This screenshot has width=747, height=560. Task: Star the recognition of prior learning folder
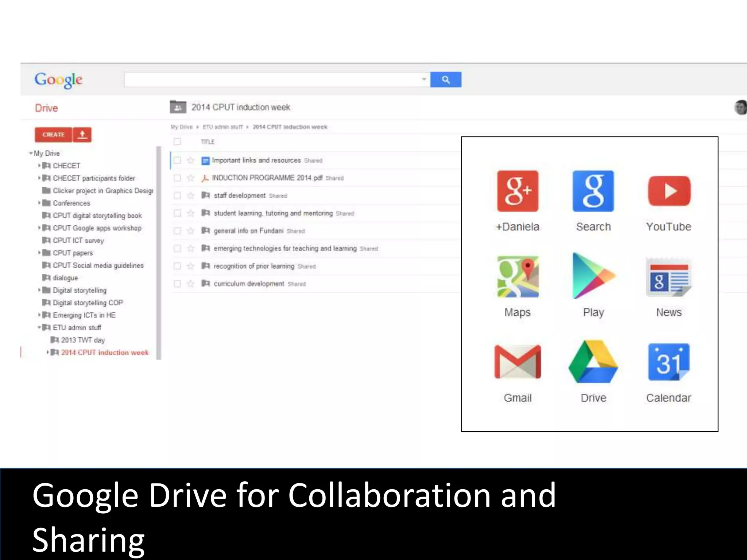click(x=190, y=266)
